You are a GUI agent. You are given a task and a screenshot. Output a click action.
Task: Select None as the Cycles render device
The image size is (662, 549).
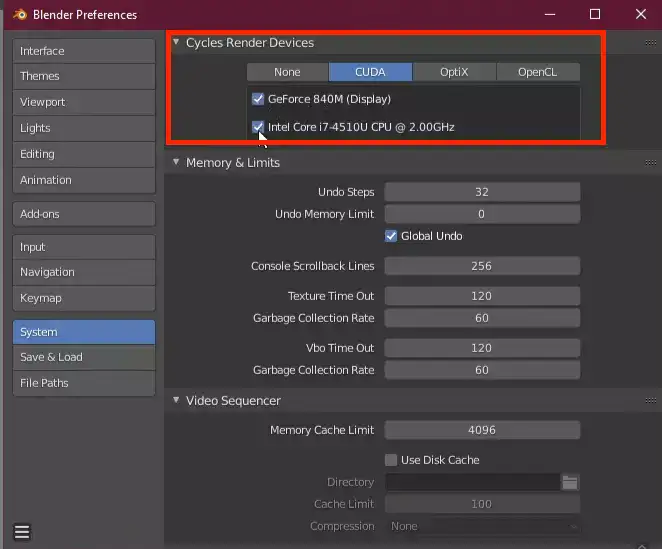click(x=288, y=72)
